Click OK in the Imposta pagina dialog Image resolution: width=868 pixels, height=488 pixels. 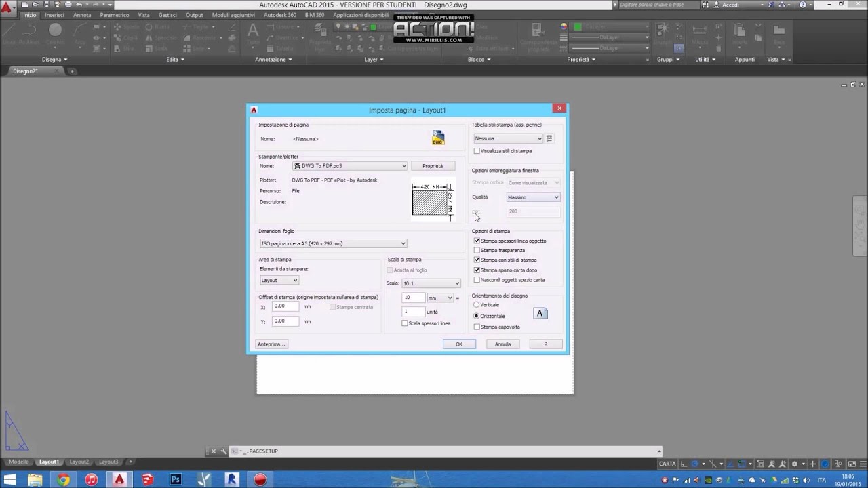pyautogui.click(x=459, y=344)
